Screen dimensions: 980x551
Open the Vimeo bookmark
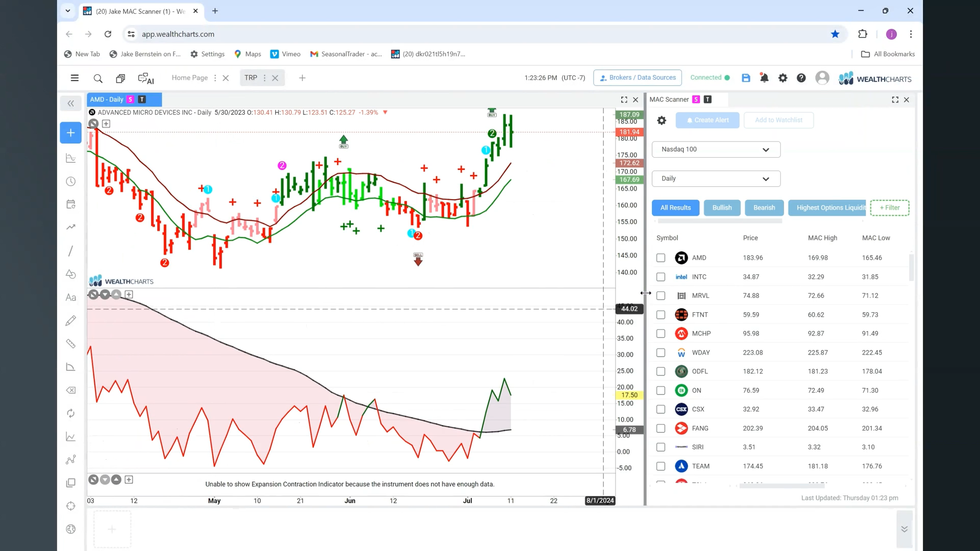point(285,54)
